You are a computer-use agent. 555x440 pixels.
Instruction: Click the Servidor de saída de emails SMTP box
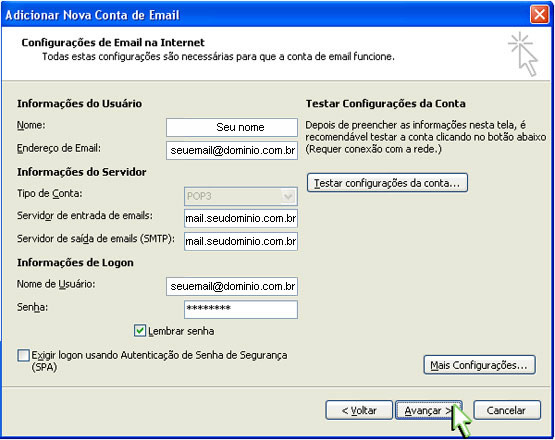(x=241, y=241)
